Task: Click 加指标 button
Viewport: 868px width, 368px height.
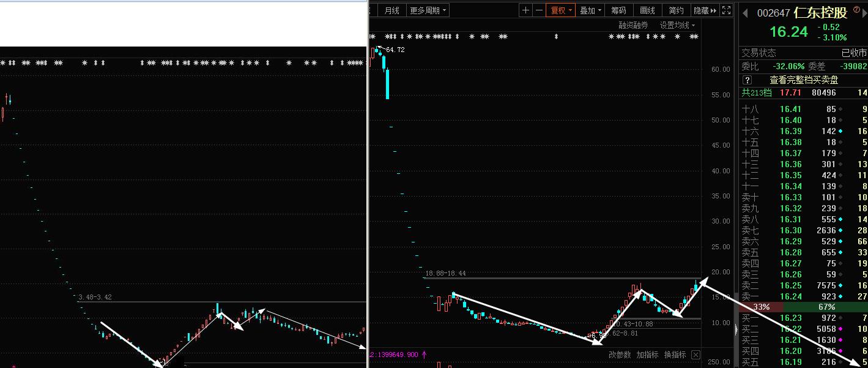Action: 647,355
